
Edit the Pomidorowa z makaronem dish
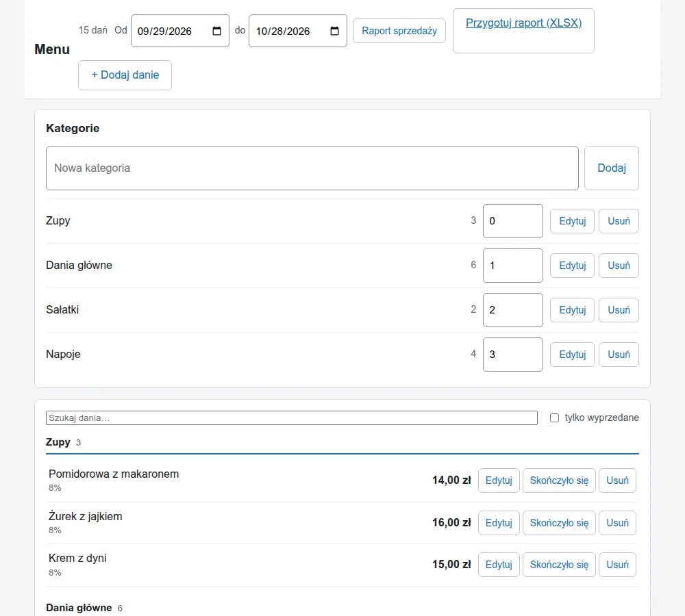tap(499, 480)
